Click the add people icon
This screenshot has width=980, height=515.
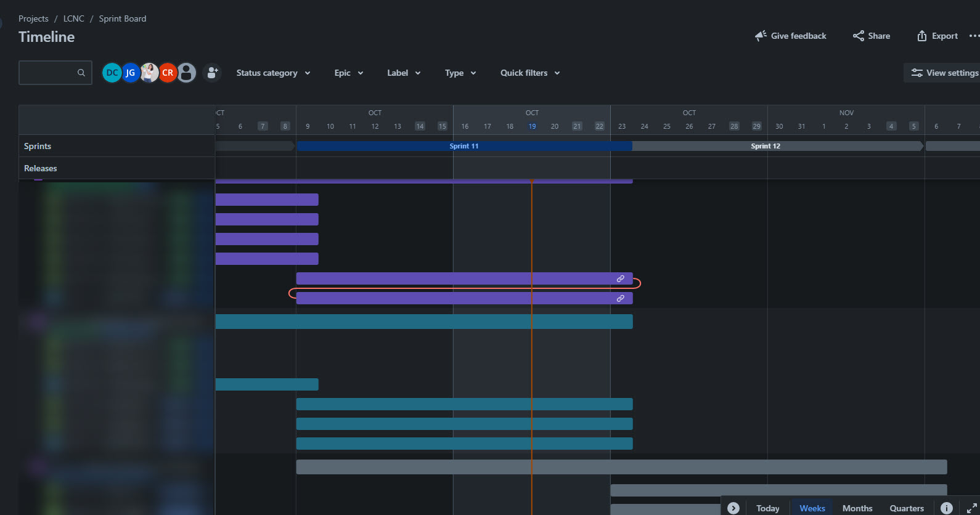click(212, 73)
